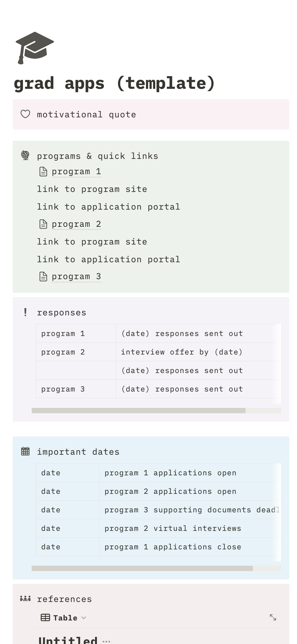Click the heart icon beside motivational quote
Screen dimensions: 297x644
(25, 114)
